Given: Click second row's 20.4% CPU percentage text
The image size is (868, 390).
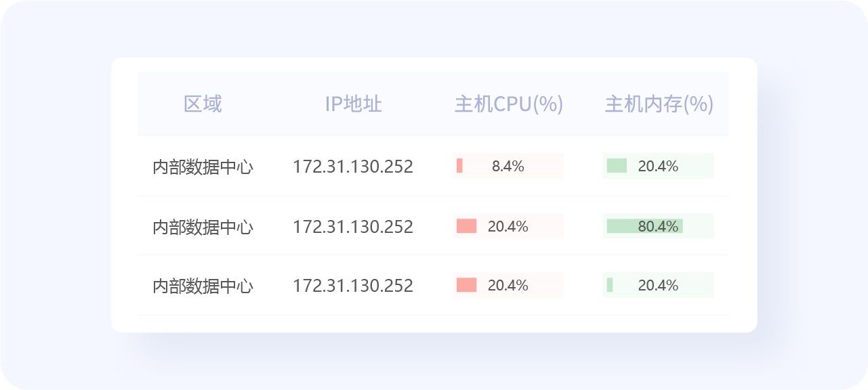Looking at the screenshot, I should click(508, 226).
